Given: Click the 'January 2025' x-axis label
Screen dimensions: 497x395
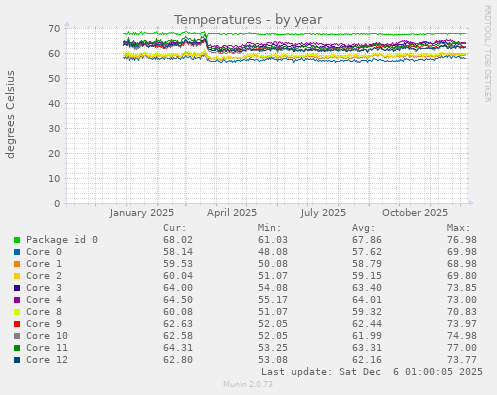Looking at the screenshot, I should click(142, 213).
